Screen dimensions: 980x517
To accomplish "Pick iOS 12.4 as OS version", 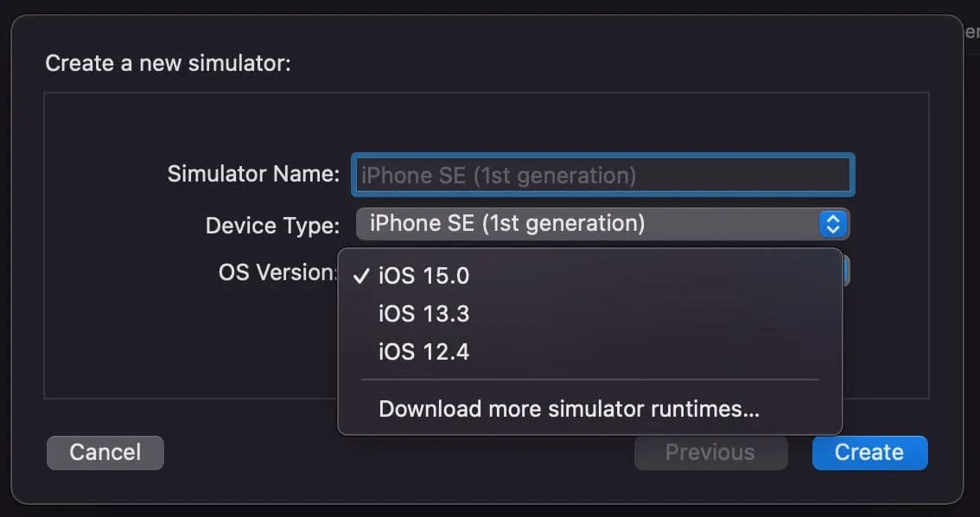I will 423,352.
